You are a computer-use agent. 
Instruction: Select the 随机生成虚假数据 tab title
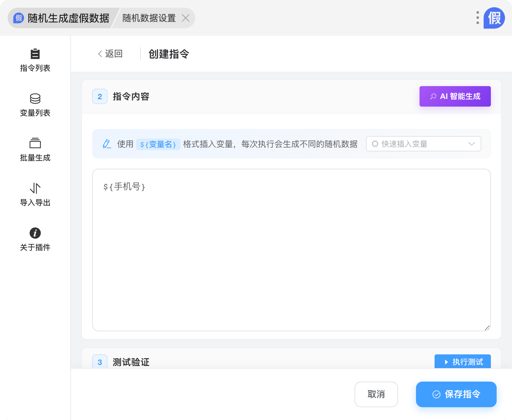point(68,18)
